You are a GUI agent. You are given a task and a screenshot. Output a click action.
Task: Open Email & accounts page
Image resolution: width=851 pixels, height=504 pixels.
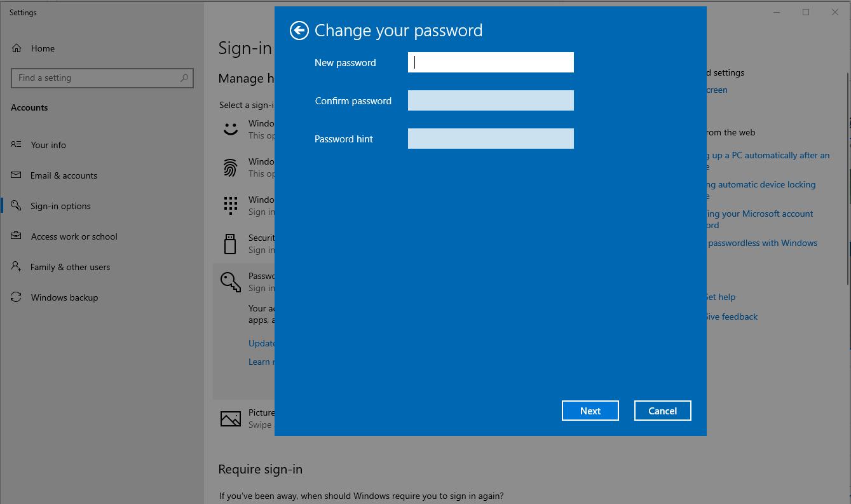point(64,175)
